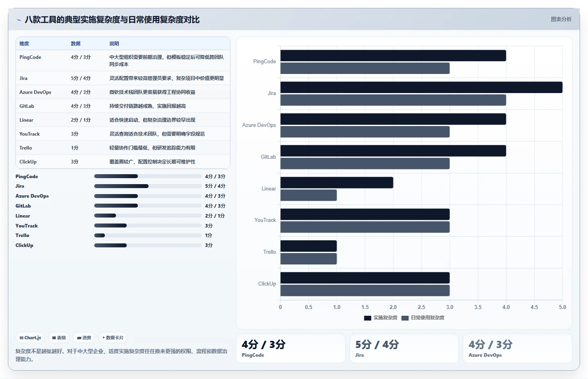Click the 2.5 tick on the x-axis
The height and width of the screenshot is (379, 588).
(422, 307)
